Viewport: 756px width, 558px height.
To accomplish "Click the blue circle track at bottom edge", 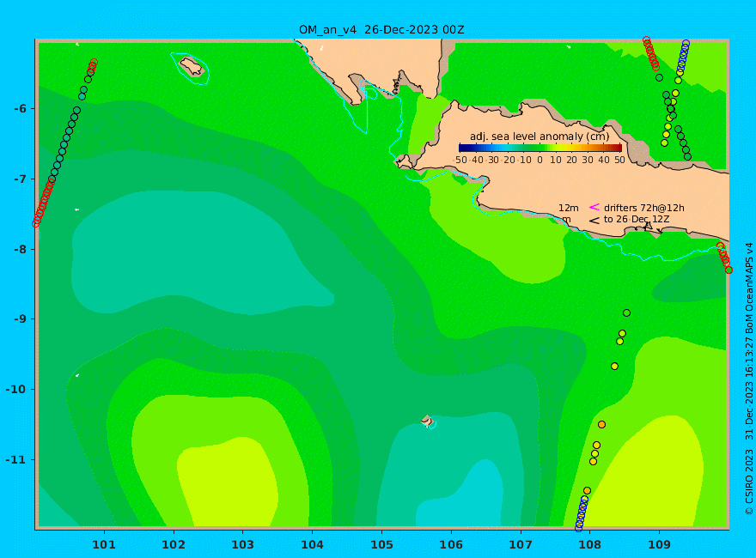I will pyautogui.click(x=582, y=513).
